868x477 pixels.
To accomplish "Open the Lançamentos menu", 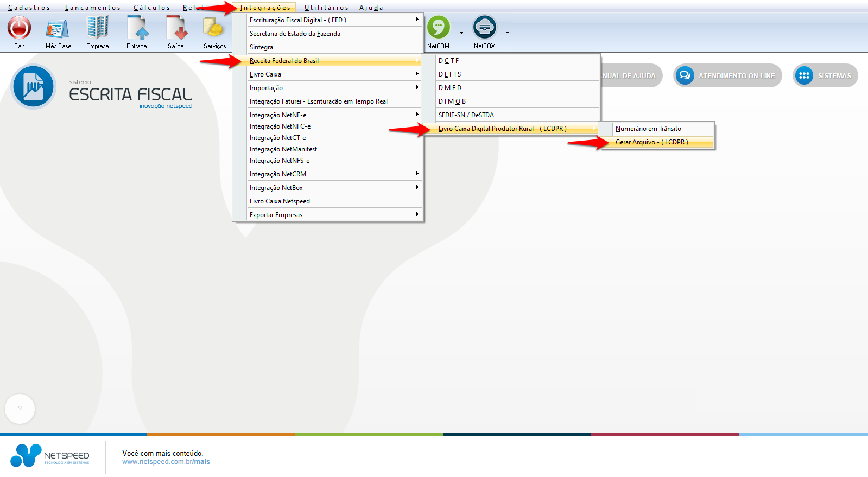I will [93, 8].
